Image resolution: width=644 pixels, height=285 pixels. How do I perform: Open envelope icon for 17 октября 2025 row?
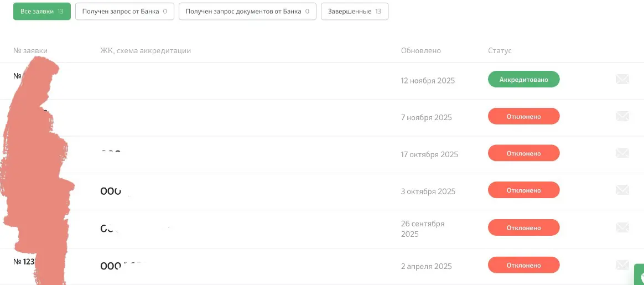(x=622, y=153)
